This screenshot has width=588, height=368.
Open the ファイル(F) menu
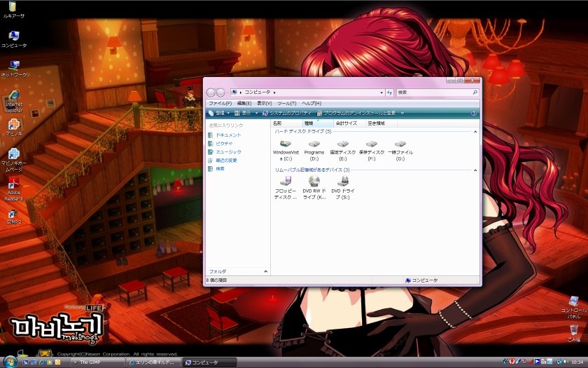point(220,103)
